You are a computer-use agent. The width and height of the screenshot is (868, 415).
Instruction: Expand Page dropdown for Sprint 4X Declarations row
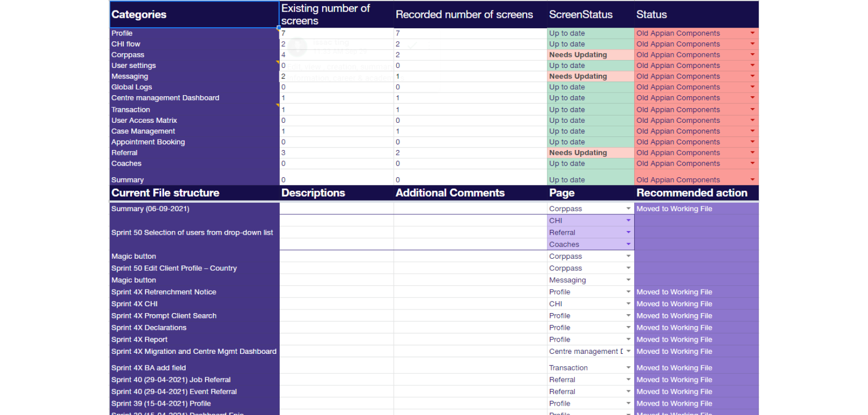pos(629,327)
